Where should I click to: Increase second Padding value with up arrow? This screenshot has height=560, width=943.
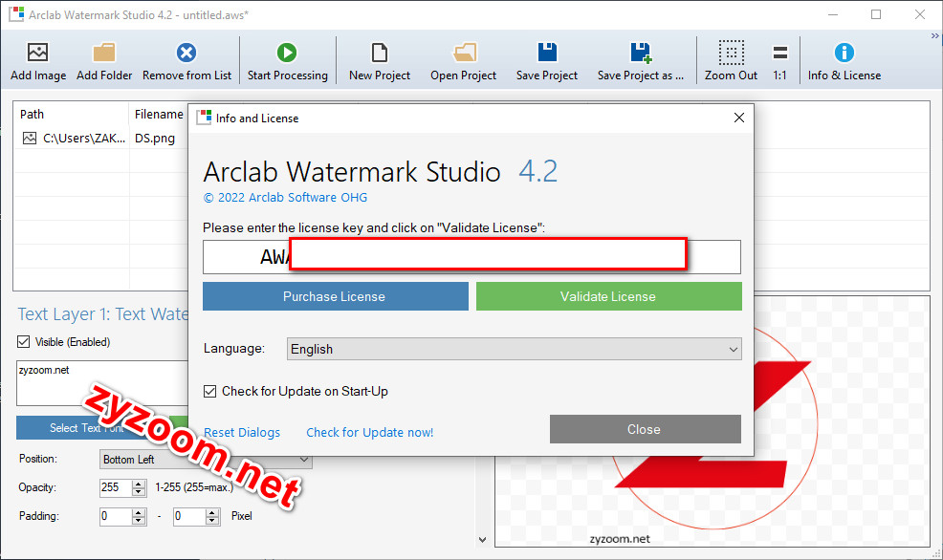coord(212,512)
